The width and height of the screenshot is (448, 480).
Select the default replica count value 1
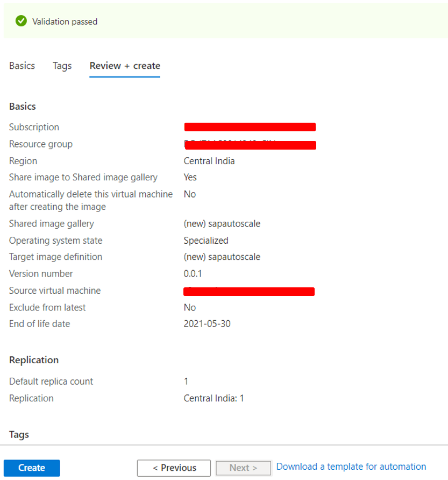click(186, 382)
